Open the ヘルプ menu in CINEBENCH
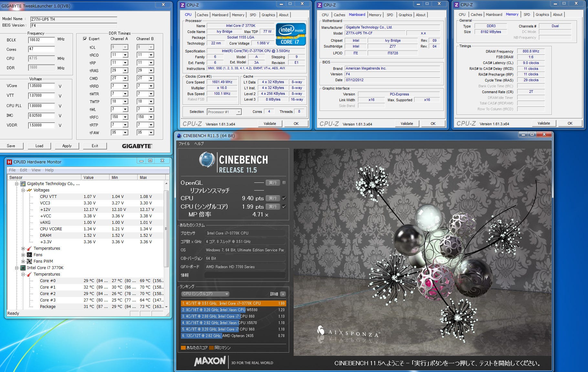This screenshot has width=588, height=372. point(199,144)
